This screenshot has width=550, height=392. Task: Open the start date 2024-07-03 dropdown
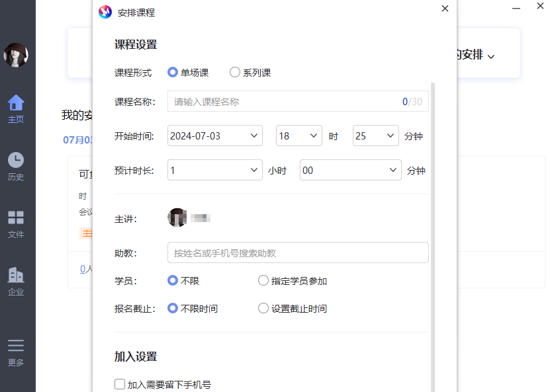[x=215, y=136]
